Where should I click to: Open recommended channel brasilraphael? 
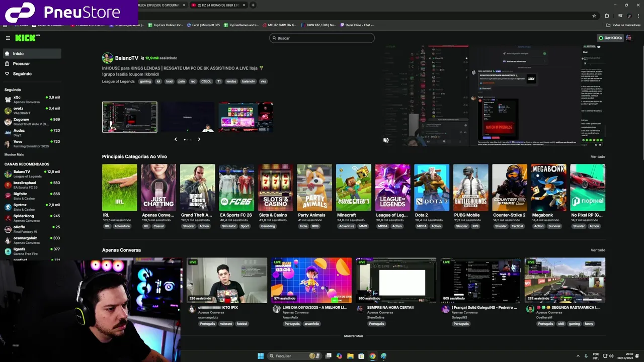click(31, 185)
